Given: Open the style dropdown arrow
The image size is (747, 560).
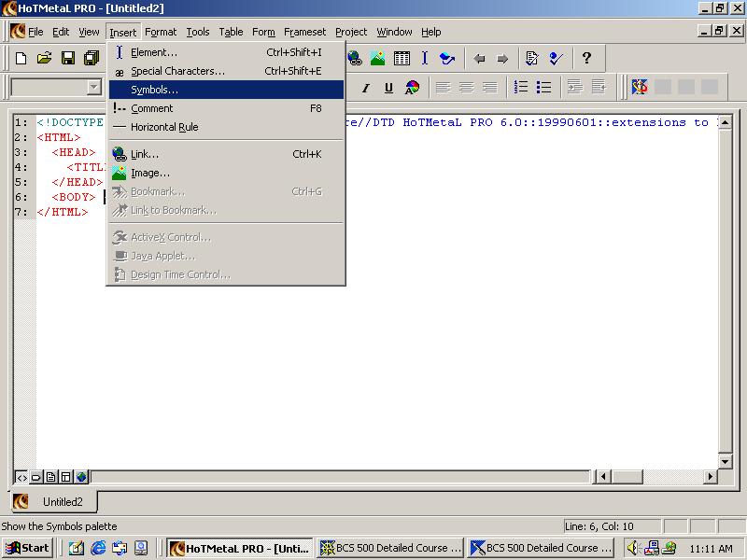Looking at the screenshot, I should pyautogui.click(x=94, y=87).
